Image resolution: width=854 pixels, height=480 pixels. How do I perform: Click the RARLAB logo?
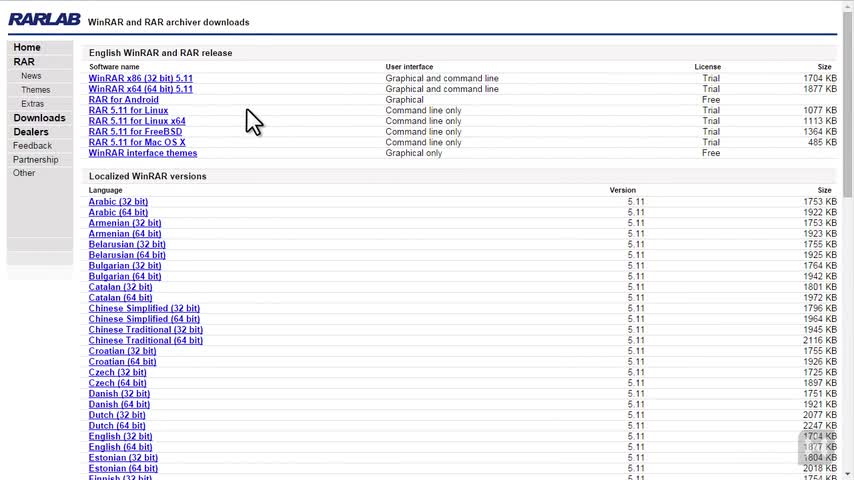click(x=44, y=20)
